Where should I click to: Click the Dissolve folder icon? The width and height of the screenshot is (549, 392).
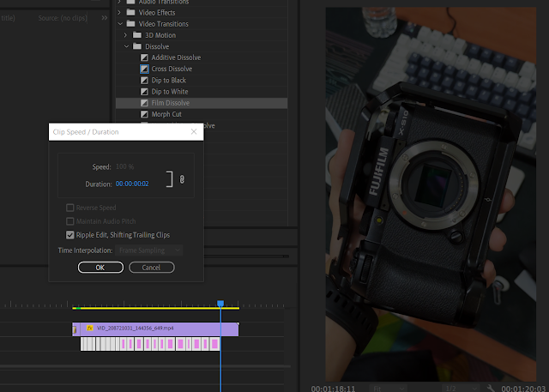(137, 46)
